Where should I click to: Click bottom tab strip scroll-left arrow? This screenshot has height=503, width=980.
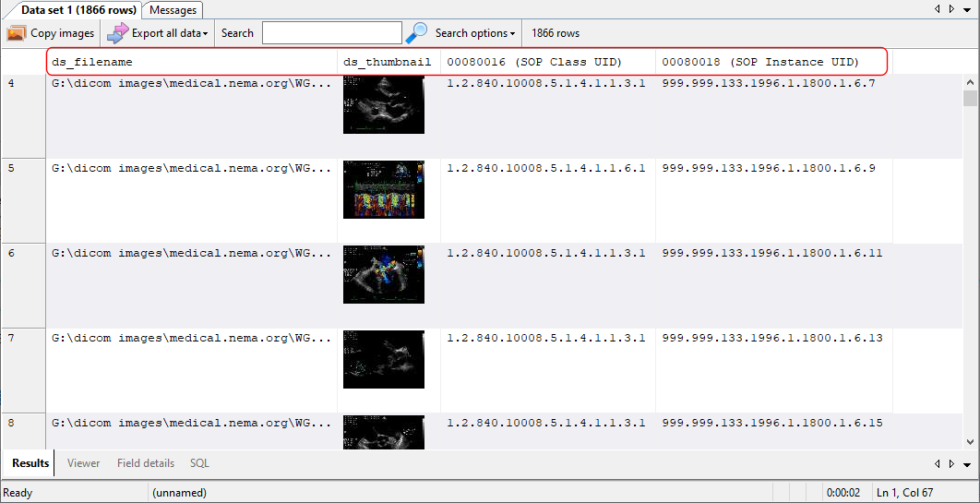937,463
